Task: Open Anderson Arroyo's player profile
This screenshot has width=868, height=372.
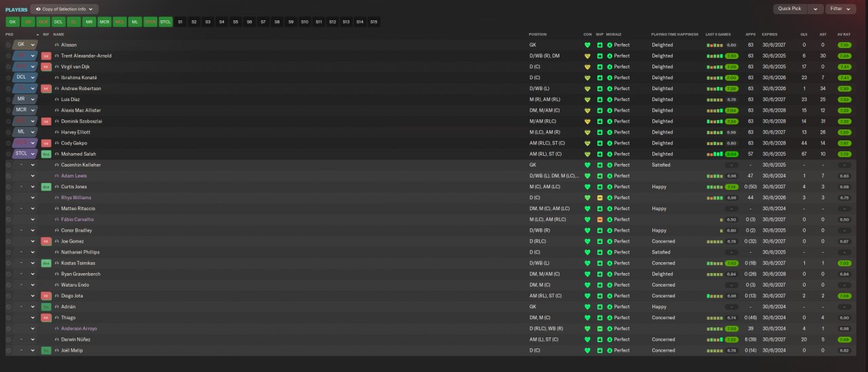Action: 79,329
